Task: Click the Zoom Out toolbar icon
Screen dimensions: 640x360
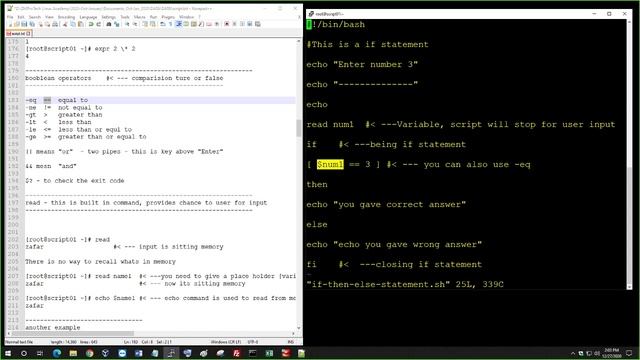Action: 136,24
